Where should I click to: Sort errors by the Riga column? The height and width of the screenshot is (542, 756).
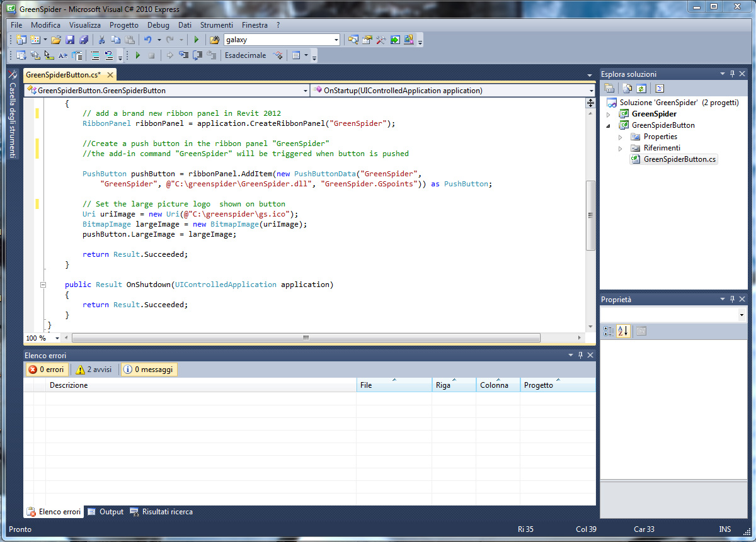454,385
